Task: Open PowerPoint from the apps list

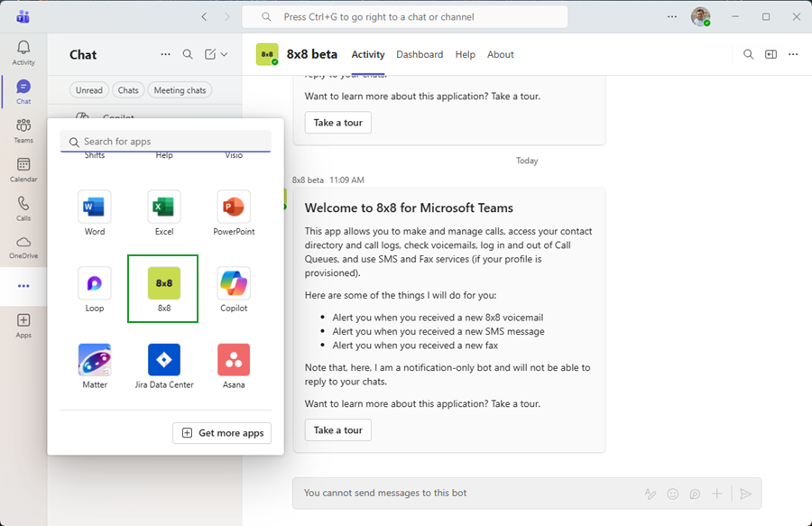Action: pyautogui.click(x=234, y=208)
